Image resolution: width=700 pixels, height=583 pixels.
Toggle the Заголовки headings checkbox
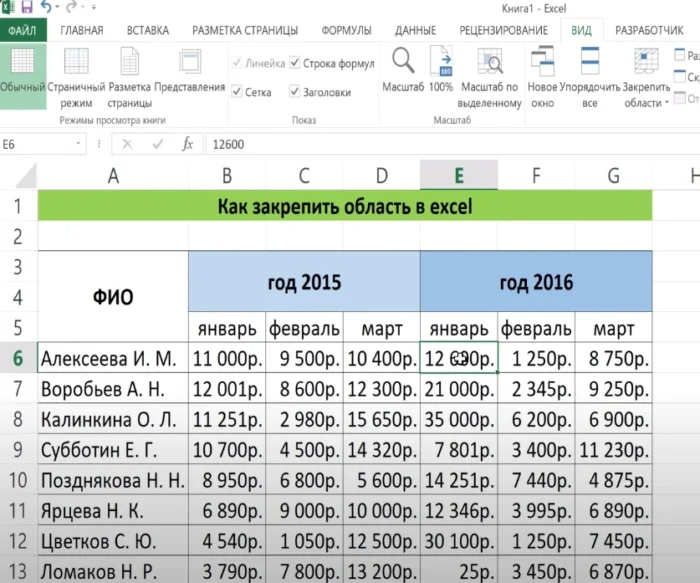(x=296, y=92)
